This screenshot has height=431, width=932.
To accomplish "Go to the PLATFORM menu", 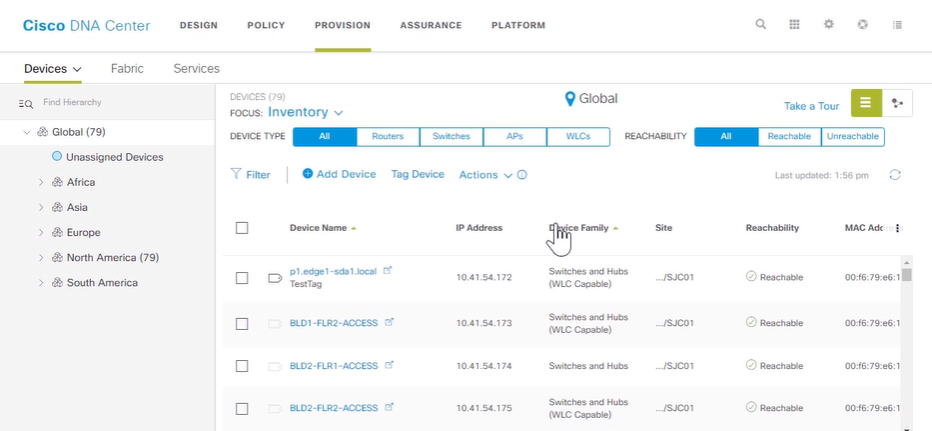I will tap(518, 25).
